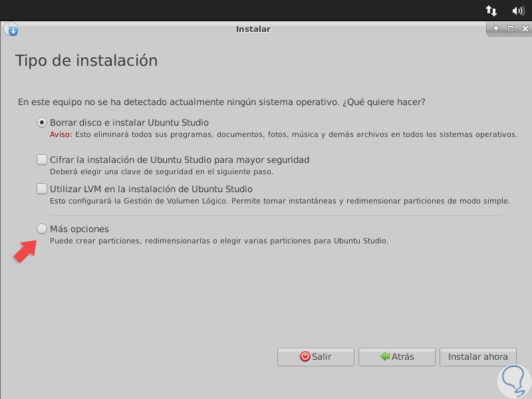
Task: Enable Cifrar la instalación checkbox
Action: (x=42, y=160)
